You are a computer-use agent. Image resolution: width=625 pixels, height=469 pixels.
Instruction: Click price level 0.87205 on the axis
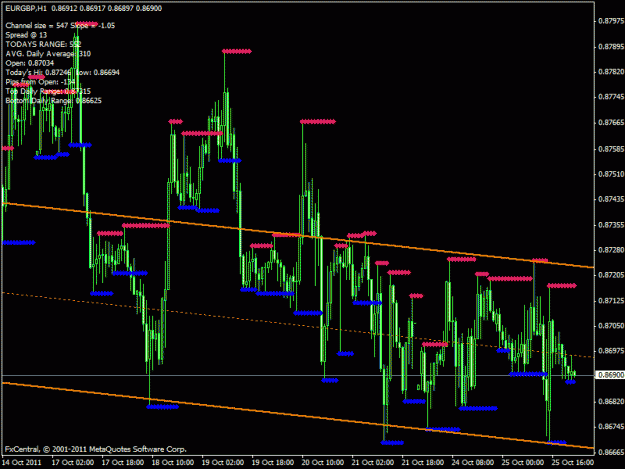(611, 275)
